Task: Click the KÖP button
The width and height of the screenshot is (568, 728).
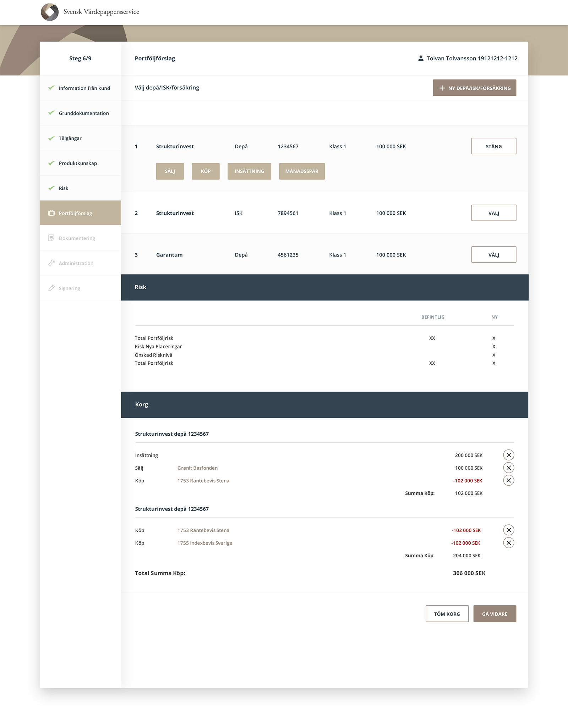Action: (206, 171)
